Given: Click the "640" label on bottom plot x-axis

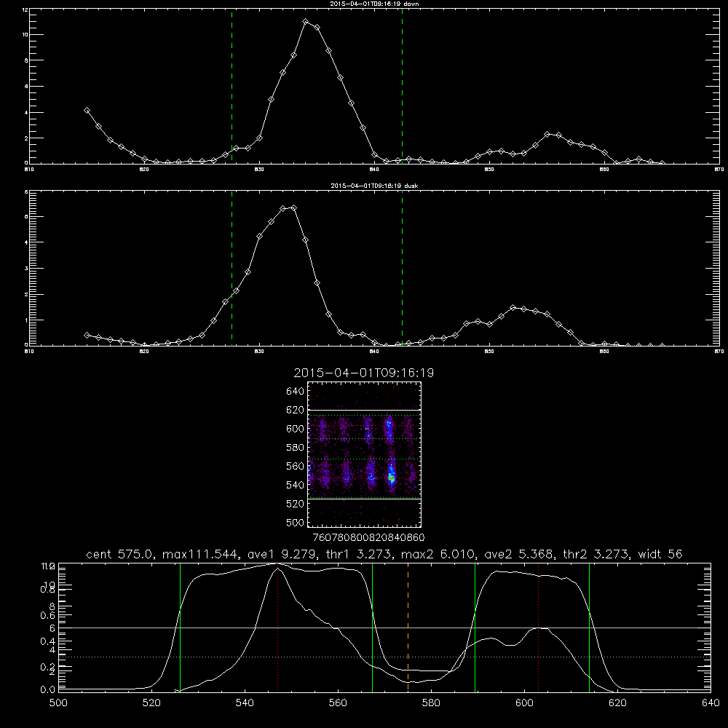Looking at the screenshot, I should click(x=711, y=703).
